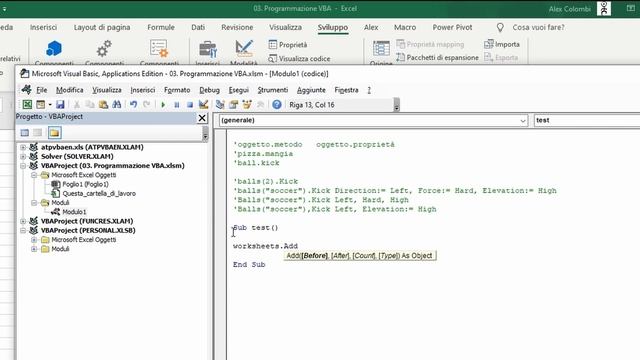Toggle Design Mode icon in VBA toolbar
This screenshot has width=640, height=360.
[203, 105]
